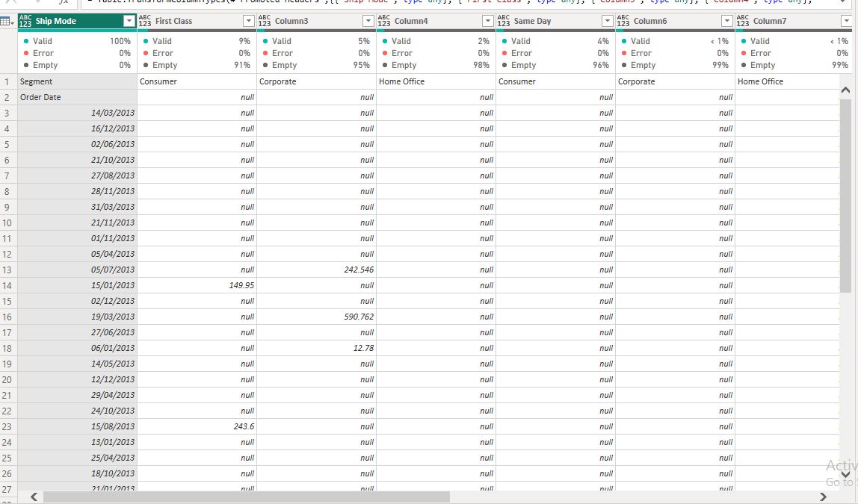Change Column6's data type via its icon

pos(623,20)
